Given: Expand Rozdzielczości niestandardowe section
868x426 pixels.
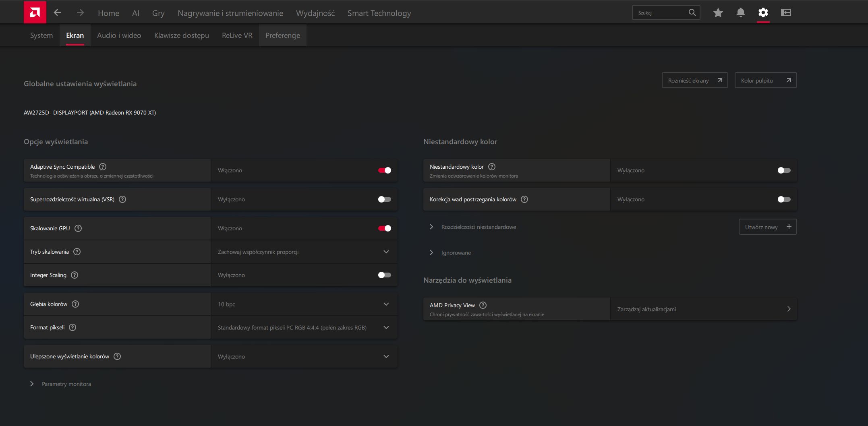Looking at the screenshot, I should [x=473, y=227].
